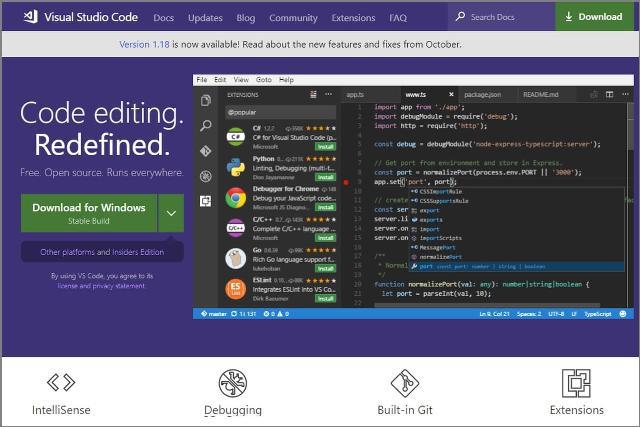This screenshot has height=427, width=640.
Task: Click the IntelliSense feature icon
Action: click(x=61, y=383)
